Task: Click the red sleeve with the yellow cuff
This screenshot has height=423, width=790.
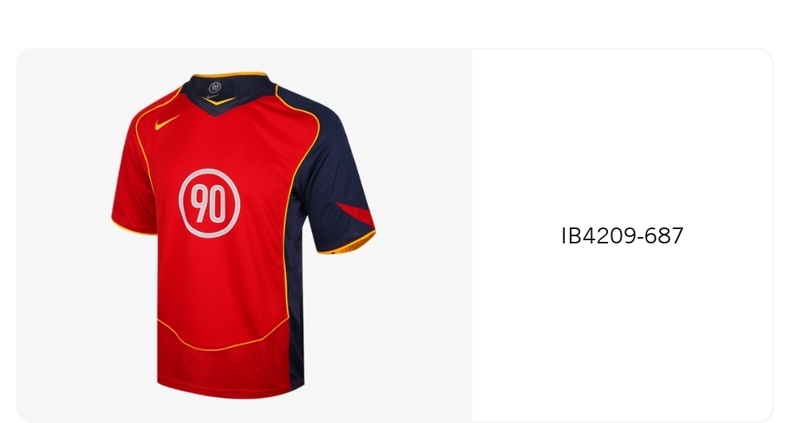Action: point(134,181)
